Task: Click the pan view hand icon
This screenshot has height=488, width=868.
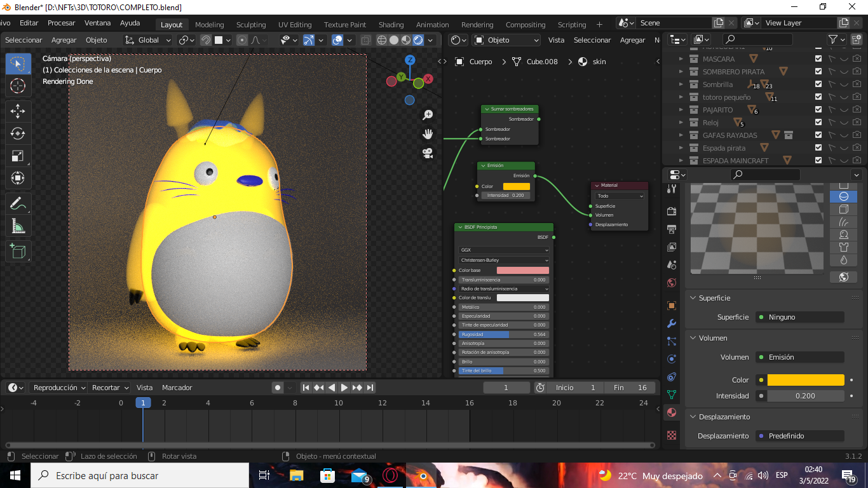Action: (428, 134)
